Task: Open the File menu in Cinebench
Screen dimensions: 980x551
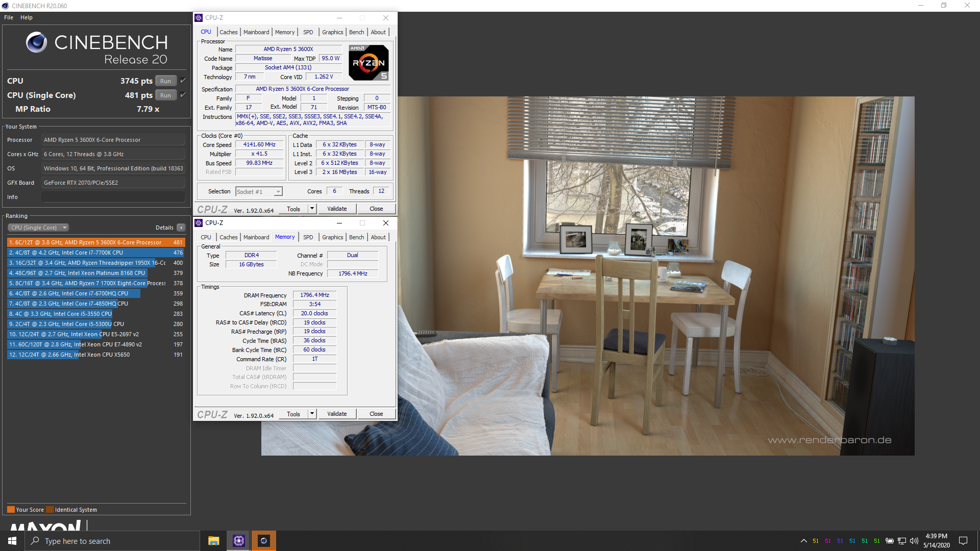Action: 9,17
